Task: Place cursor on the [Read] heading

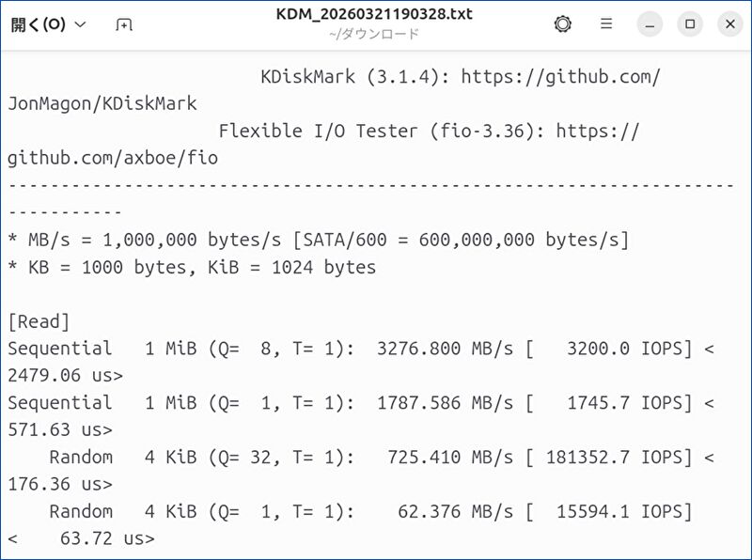Action: click(39, 321)
